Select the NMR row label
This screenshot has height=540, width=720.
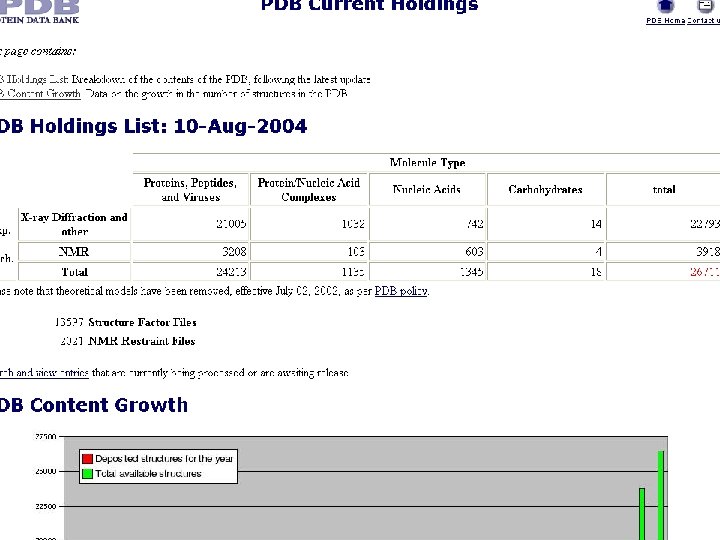point(74,252)
